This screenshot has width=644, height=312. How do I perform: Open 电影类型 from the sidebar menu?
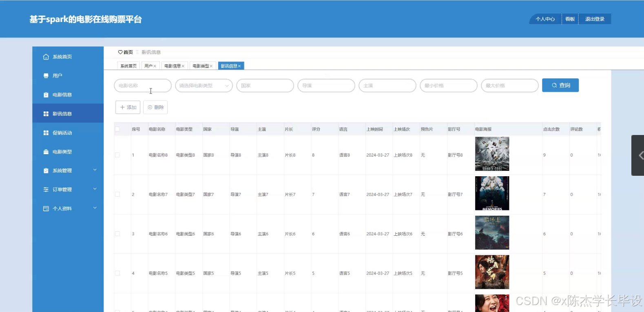[68, 152]
